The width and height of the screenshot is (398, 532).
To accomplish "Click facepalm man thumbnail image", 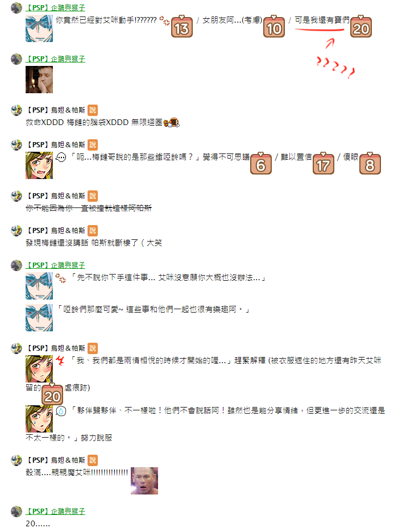I will 39,80.
